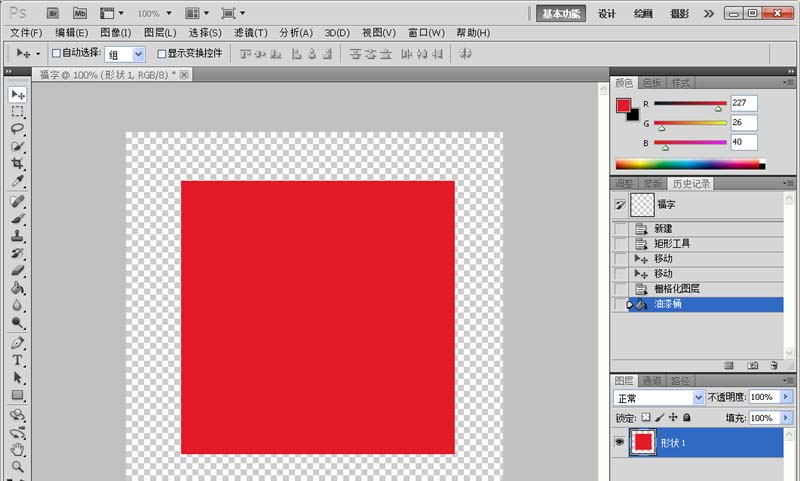Image resolution: width=800 pixels, height=481 pixels.
Task: Switch to the 色板 tab
Action: point(652,83)
